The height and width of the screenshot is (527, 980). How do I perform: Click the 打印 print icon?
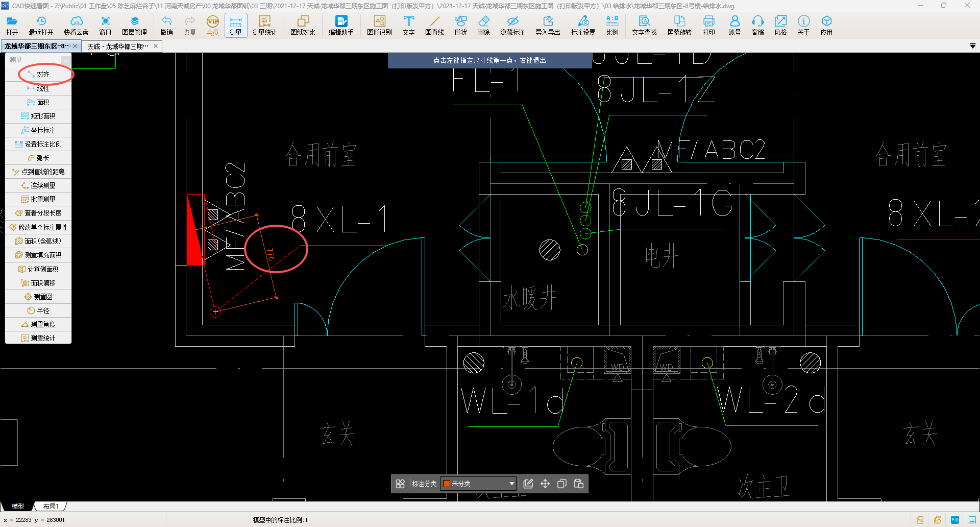click(x=708, y=25)
